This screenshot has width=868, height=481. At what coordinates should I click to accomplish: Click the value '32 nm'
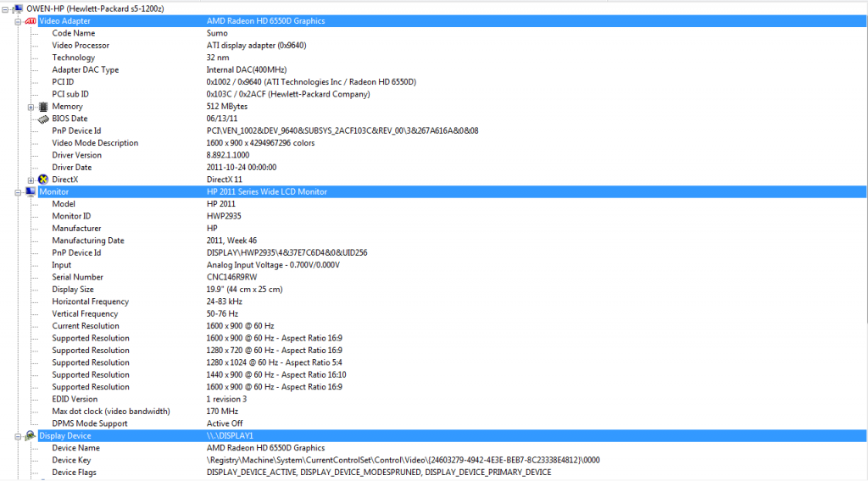218,58
